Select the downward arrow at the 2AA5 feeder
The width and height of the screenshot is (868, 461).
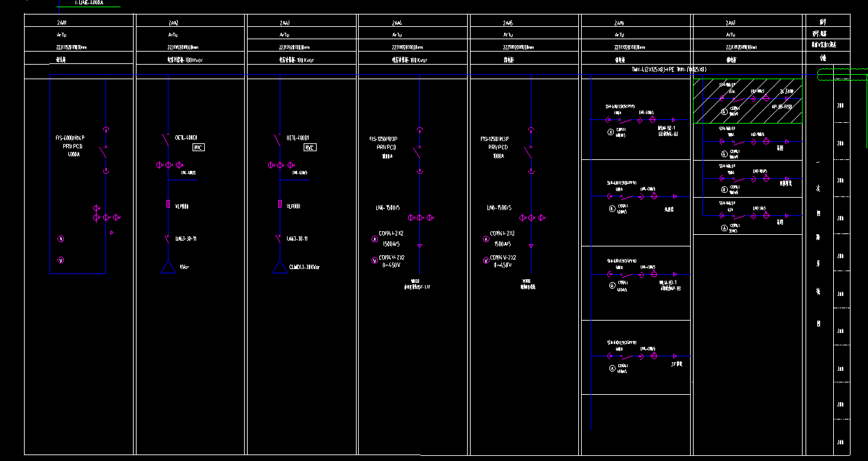[532, 246]
